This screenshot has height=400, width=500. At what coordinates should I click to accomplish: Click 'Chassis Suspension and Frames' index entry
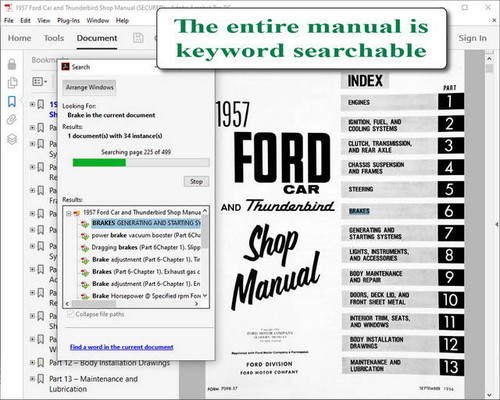[x=402, y=168]
